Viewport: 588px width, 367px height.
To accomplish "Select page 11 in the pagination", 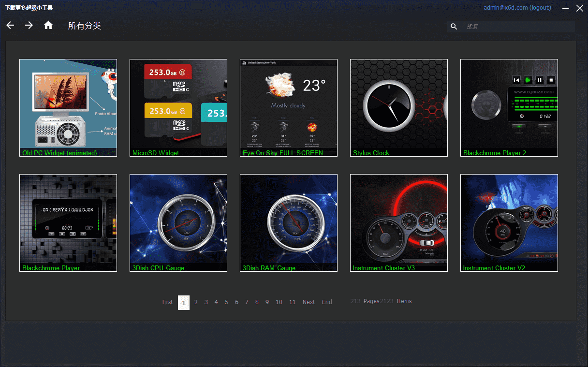I will 292,302.
